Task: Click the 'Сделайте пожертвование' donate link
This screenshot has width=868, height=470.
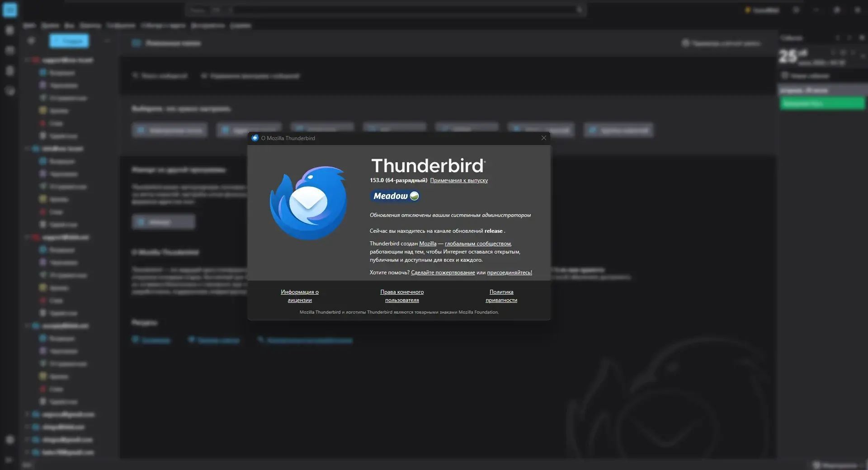Action: coord(443,273)
